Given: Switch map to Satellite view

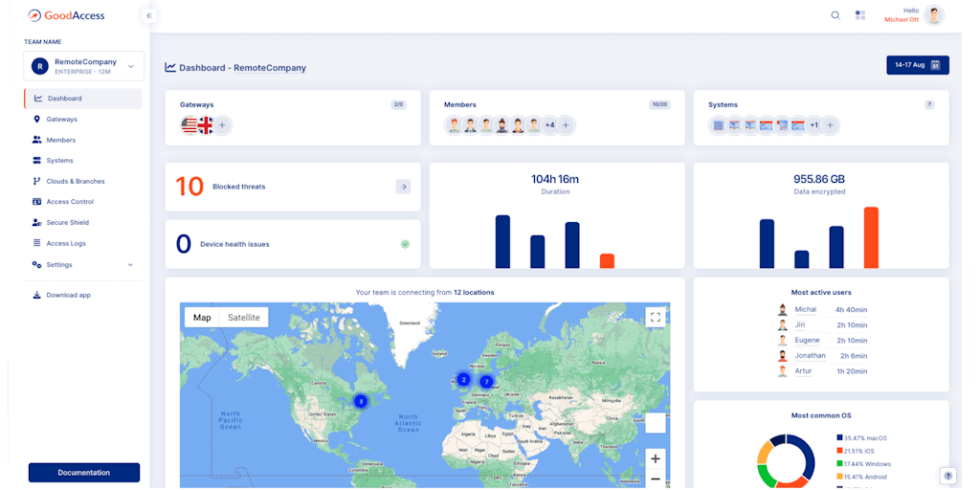Looking at the screenshot, I should click(243, 318).
